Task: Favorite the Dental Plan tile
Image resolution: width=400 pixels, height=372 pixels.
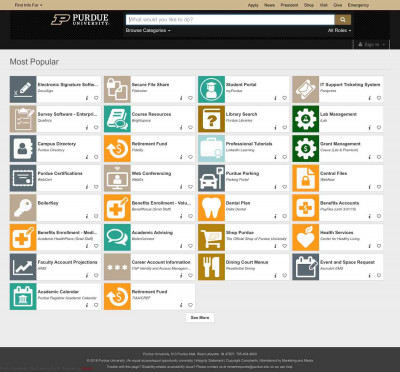Action: pos(285,216)
